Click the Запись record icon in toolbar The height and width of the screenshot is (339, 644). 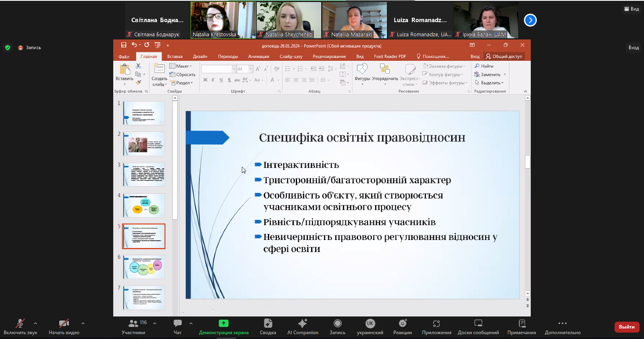[x=338, y=323]
